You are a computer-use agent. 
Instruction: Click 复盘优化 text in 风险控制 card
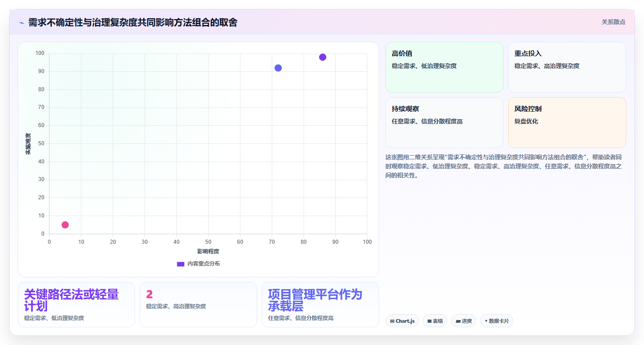click(526, 122)
